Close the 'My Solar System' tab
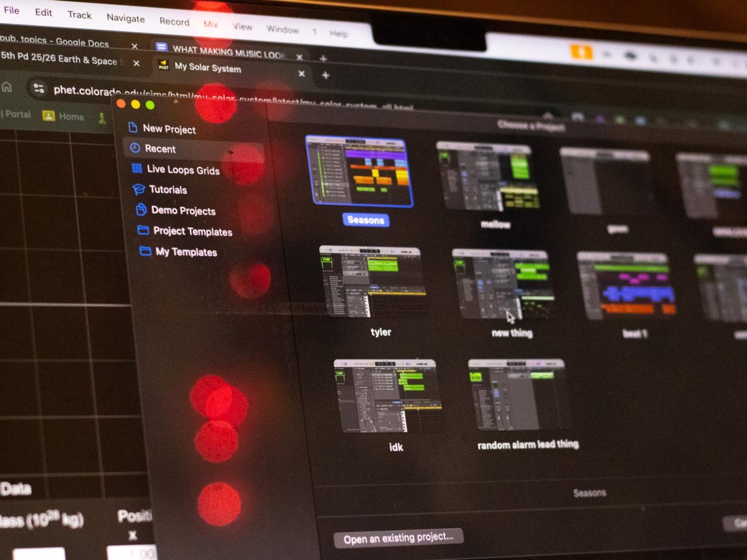This screenshot has width=747, height=560. [x=301, y=73]
